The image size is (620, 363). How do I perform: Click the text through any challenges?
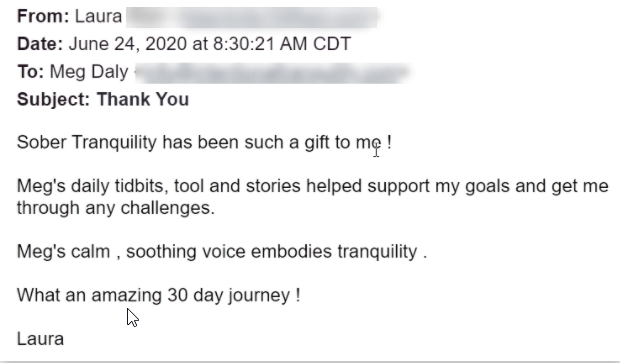pos(116,208)
